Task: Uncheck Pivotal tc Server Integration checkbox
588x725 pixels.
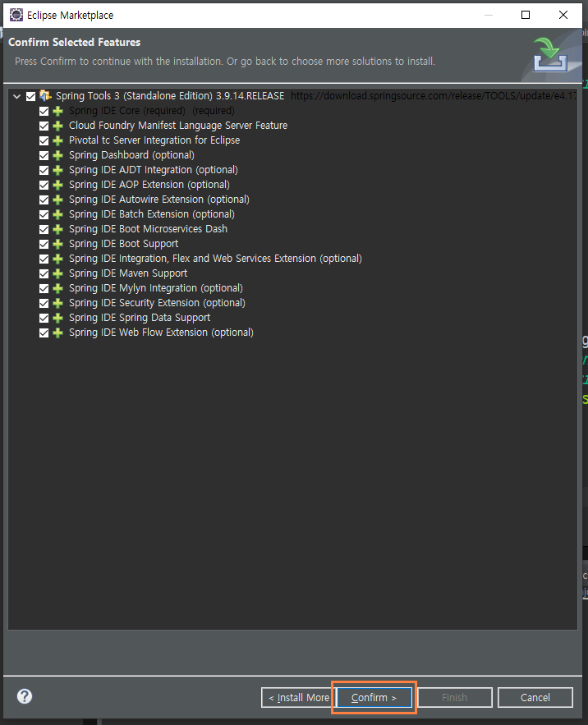Action: coord(44,140)
